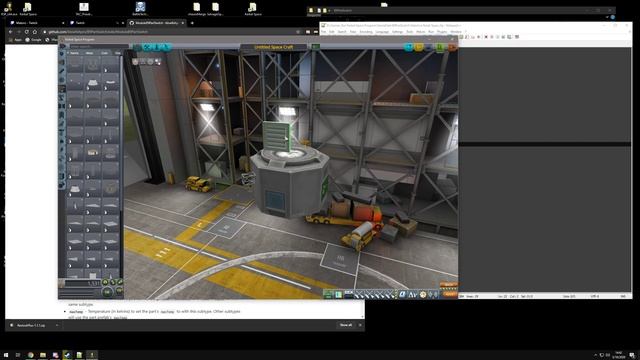Open Notepad++ Edit menu

pyautogui.click(x=331, y=32)
